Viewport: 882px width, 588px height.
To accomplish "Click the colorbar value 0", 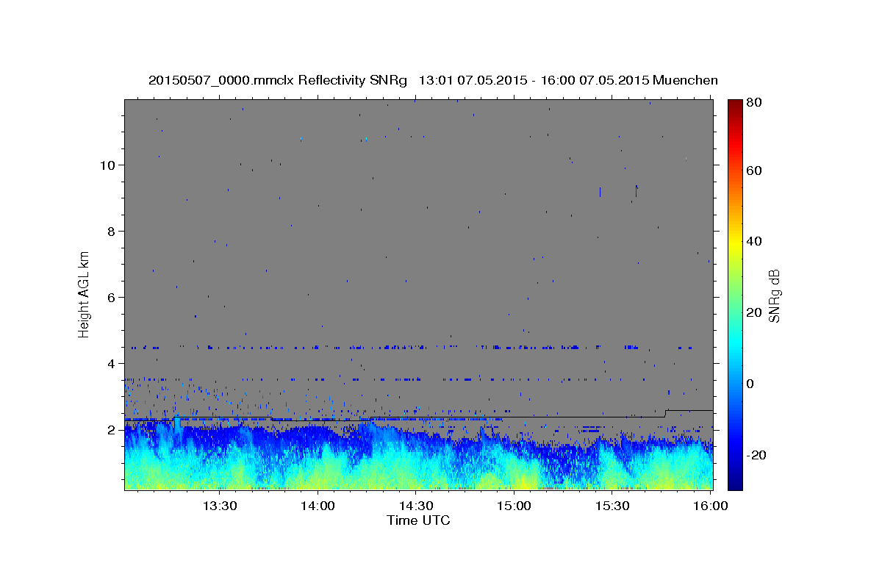I will click(x=750, y=384).
